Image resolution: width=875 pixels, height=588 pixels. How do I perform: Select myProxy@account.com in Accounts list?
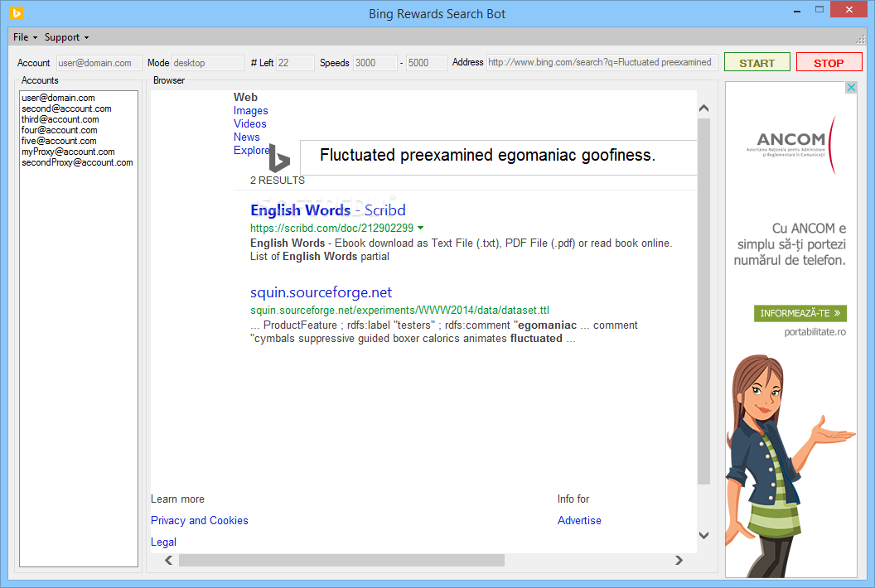68,152
